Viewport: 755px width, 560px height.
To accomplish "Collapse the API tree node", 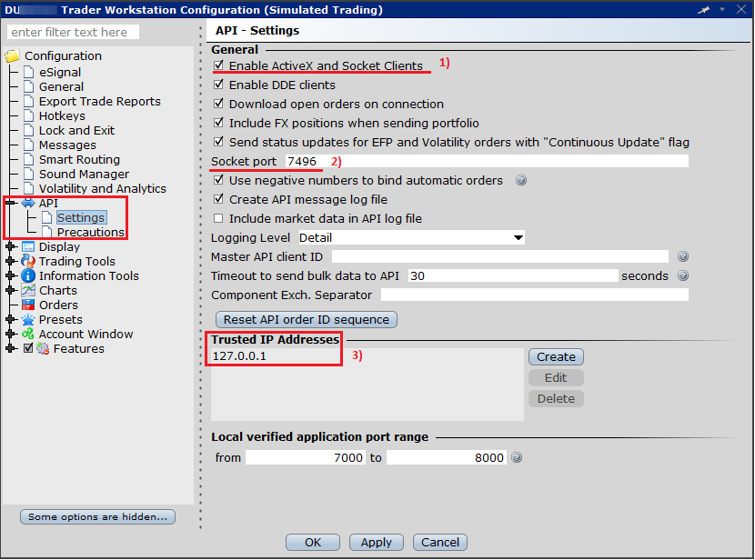I will tap(9, 203).
